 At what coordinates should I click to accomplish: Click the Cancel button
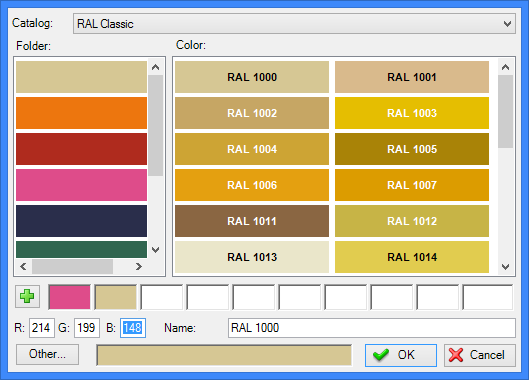pos(480,355)
